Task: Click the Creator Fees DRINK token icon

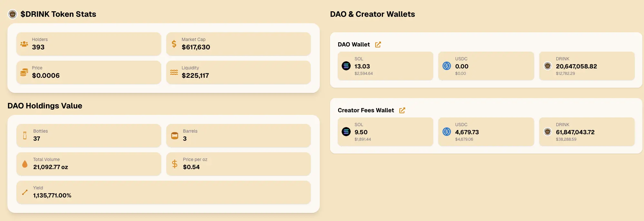Action: pyautogui.click(x=548, y=132)
